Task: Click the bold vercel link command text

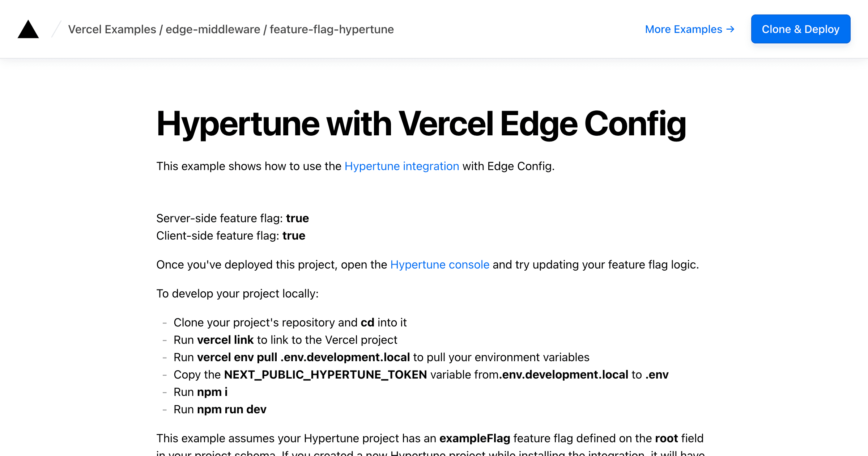Action: [x=225, y=340]
